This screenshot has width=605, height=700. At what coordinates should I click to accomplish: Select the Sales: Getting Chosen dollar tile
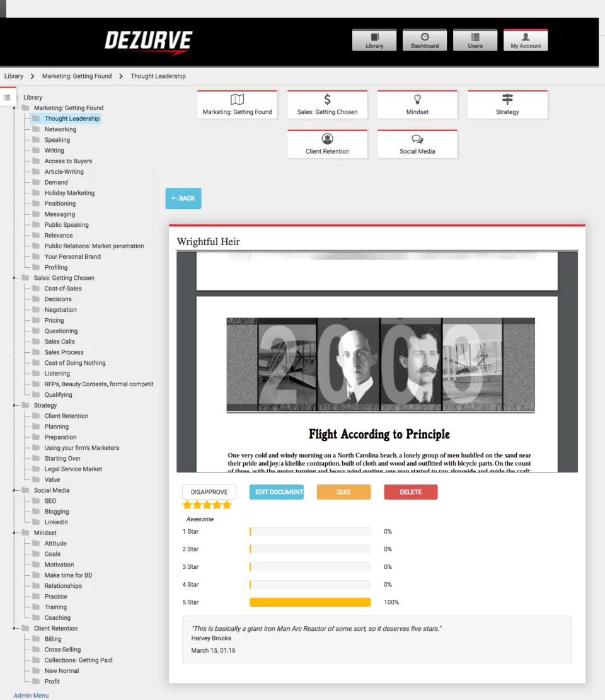pyautogui.click(x=327, y=105)
